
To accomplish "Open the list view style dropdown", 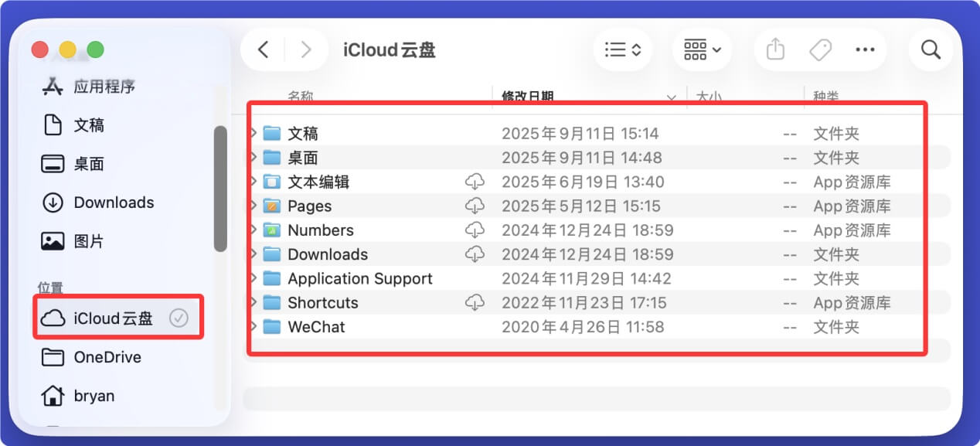I will pyautogui.click(x=623, y=49).
